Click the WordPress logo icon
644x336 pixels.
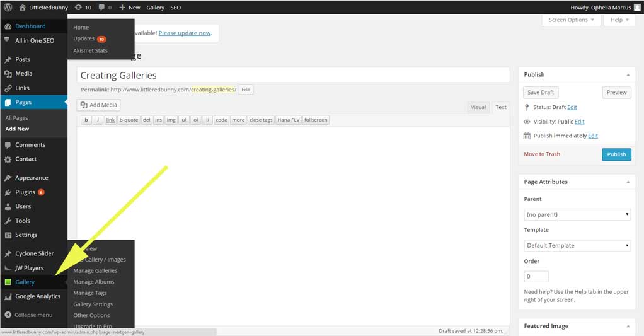coord(8,8)
